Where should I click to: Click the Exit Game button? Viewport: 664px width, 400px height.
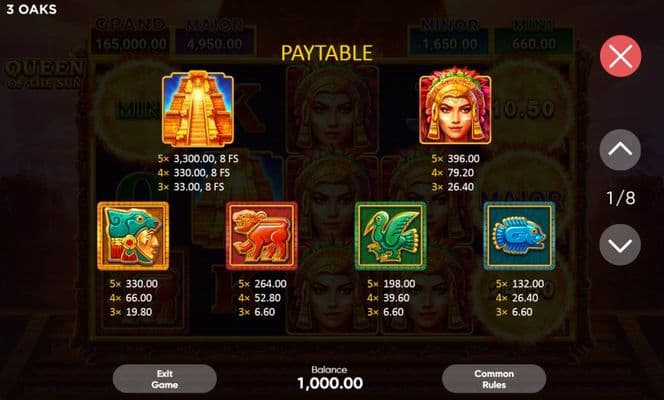point(165,379)
